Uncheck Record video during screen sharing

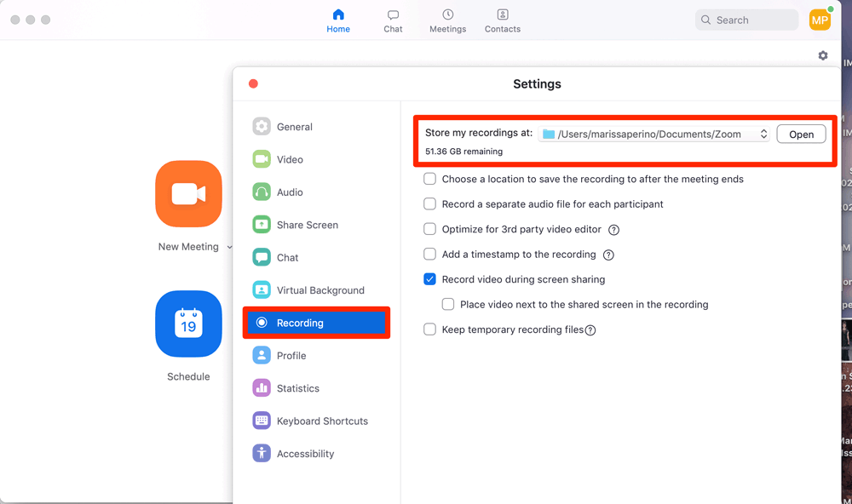point(429,279)
